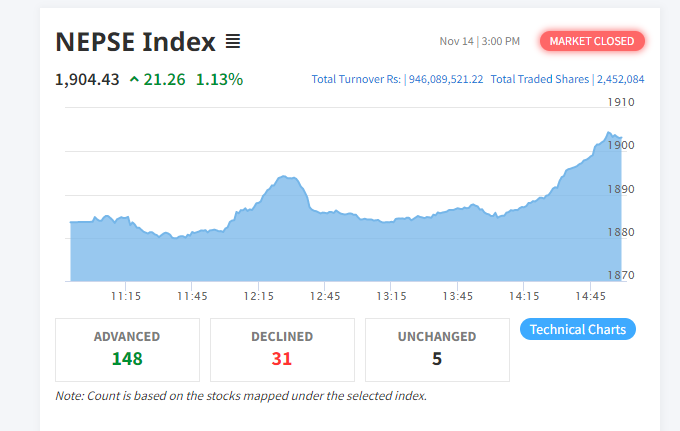Click the 21.26 point change value
680x431 pixels.
pyautogui.click(x=165, y=79)
